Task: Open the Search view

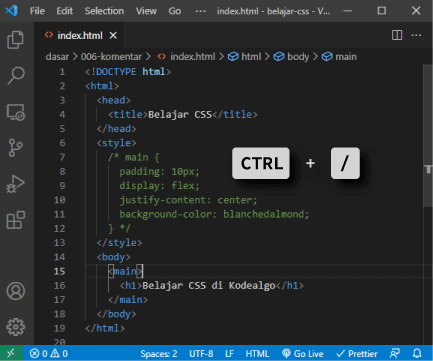Action: point(16,76)
